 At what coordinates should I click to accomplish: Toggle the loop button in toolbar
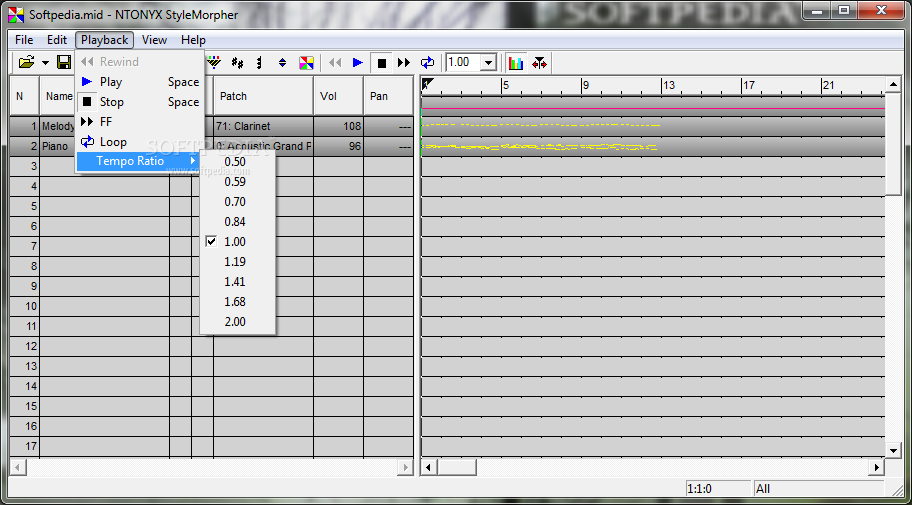point(428,63)
